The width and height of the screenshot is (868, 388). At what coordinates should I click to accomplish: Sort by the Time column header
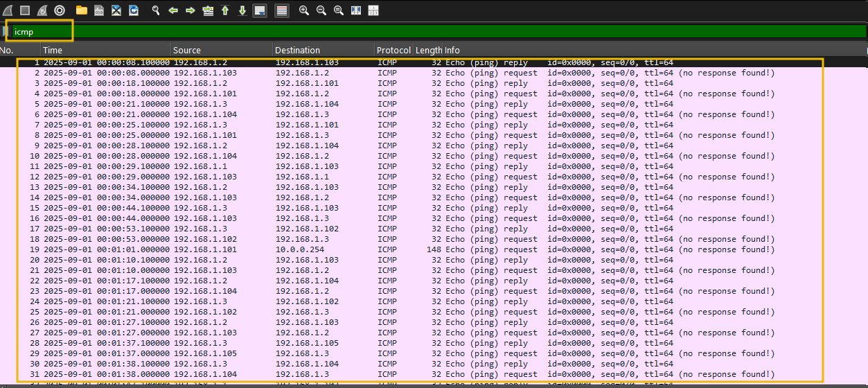click(x=105, y=50)
